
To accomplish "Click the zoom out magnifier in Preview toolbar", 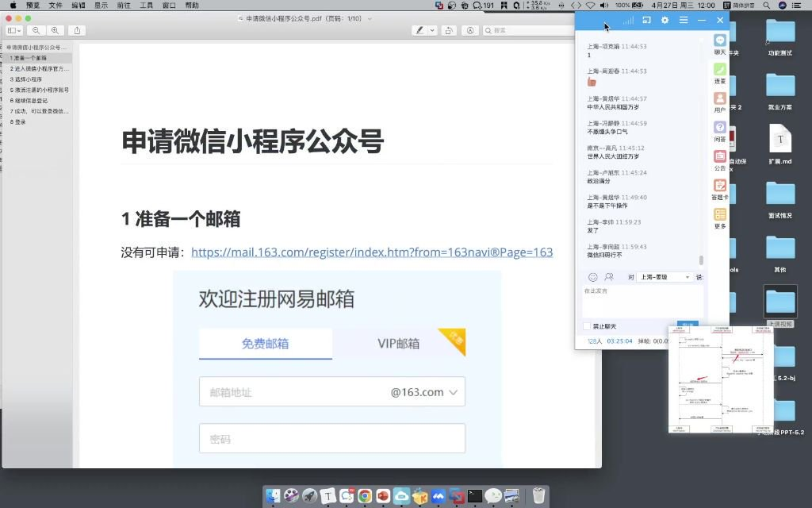I will tap(36, 31).
